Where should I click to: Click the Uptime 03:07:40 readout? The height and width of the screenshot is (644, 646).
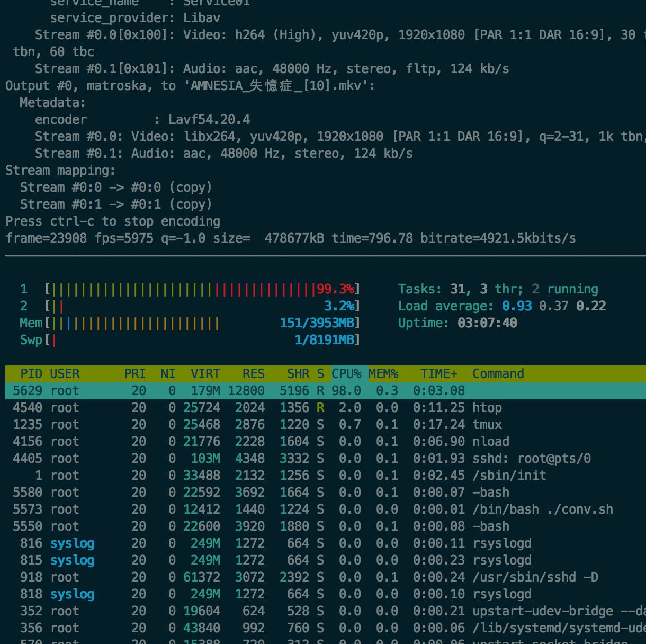[x=457, y=323]
